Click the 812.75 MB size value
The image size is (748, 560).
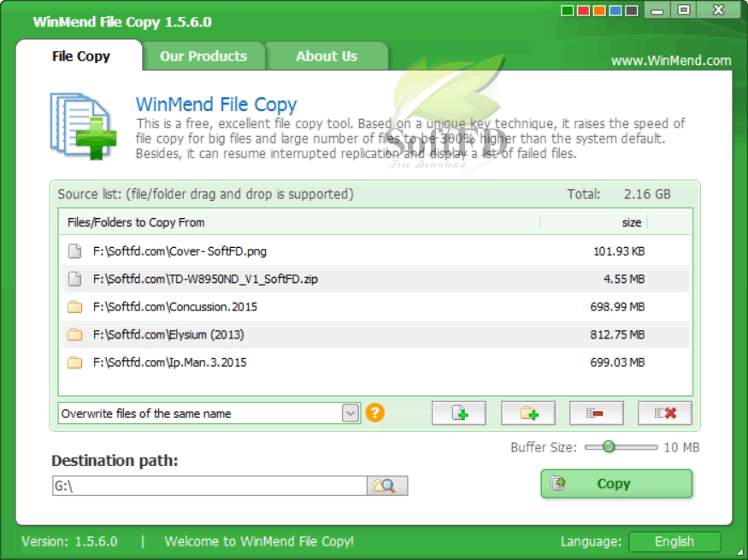click(x=618, y=334)
